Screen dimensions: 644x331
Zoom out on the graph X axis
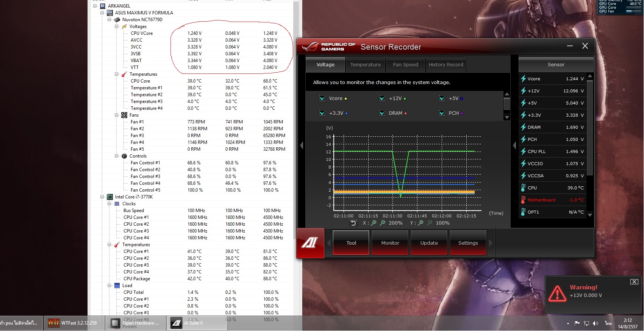(383, 223)
